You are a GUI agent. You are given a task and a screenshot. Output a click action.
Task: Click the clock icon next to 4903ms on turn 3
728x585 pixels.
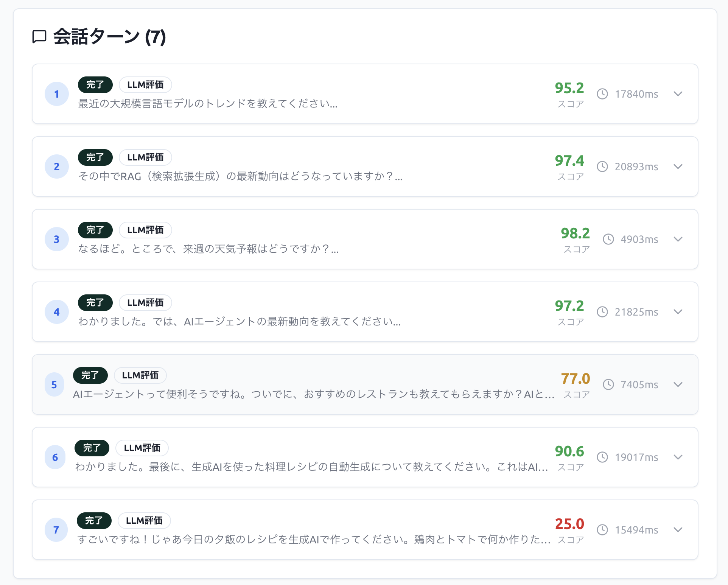tap(609, 239)
